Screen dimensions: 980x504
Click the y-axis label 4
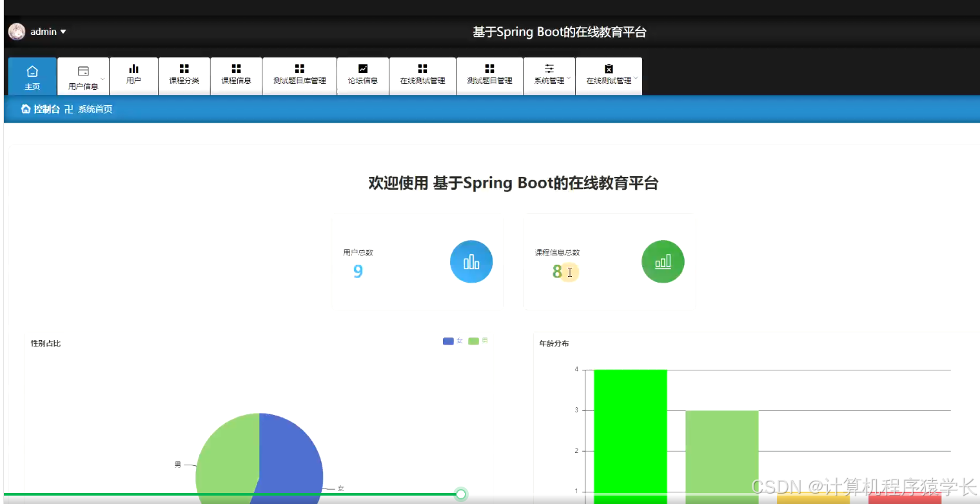point(576,369)
